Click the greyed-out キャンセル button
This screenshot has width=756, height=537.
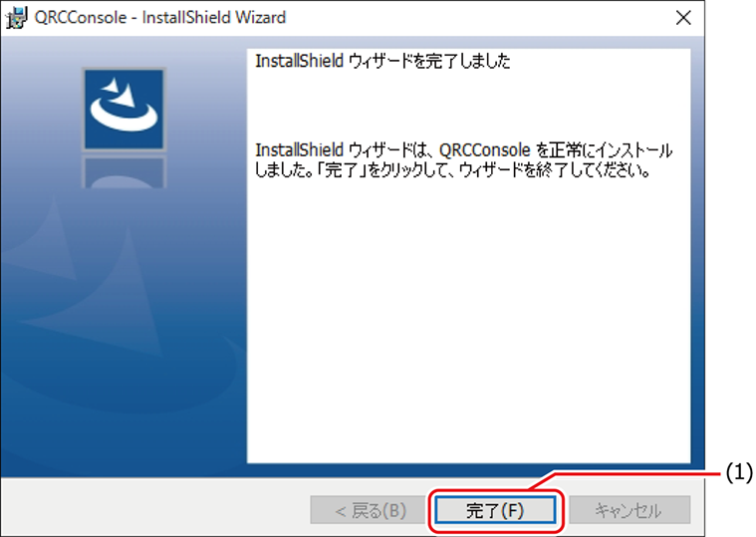(x=630, y=510)
